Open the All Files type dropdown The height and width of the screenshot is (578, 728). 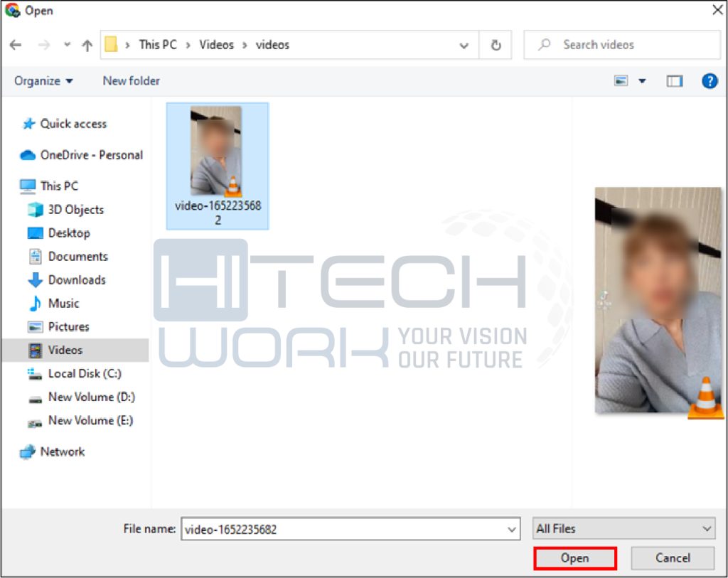click(623, 528)
